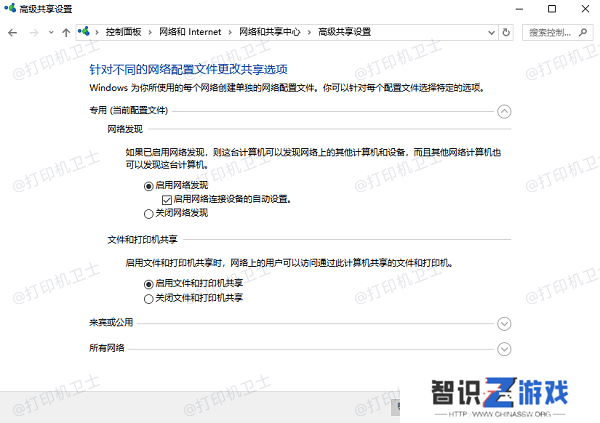The image size is (600, 423).
Task: Select 关闭文件和打印机共享 radio button
Action: (x=148, y=299)
